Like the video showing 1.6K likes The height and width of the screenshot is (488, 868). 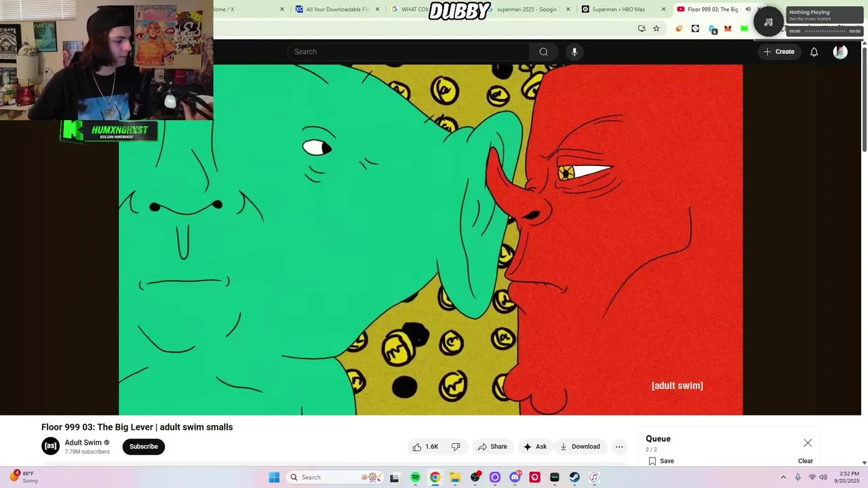click(x=425, y=447)
